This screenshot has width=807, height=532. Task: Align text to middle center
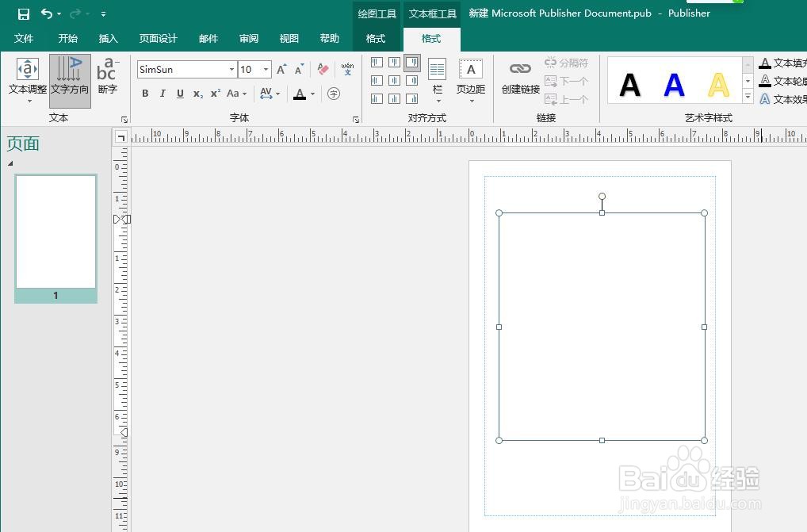394,81
